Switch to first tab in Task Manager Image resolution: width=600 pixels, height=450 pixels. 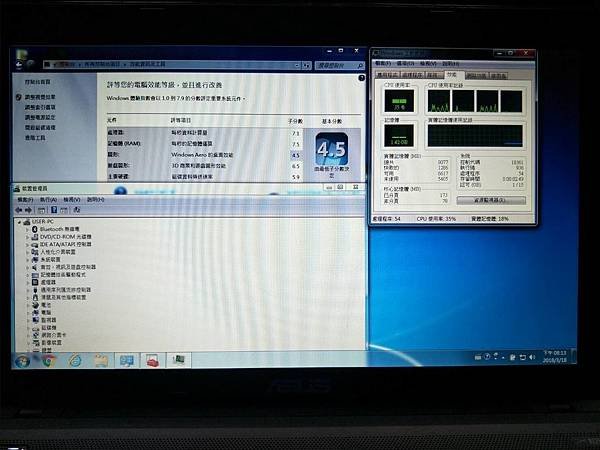388,75
